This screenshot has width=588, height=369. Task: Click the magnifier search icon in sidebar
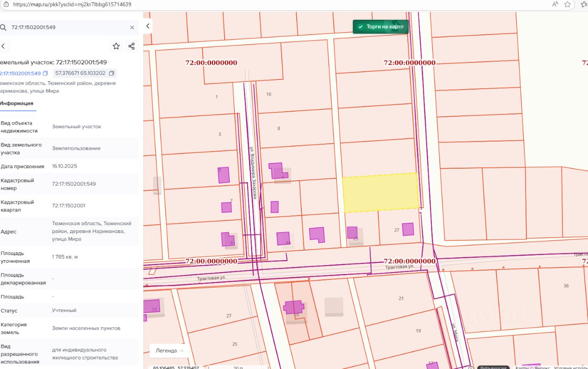click(x=3, y=28)
